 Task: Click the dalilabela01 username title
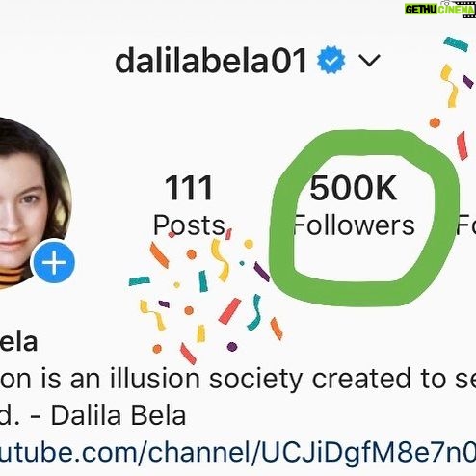(x=211, y=60)
